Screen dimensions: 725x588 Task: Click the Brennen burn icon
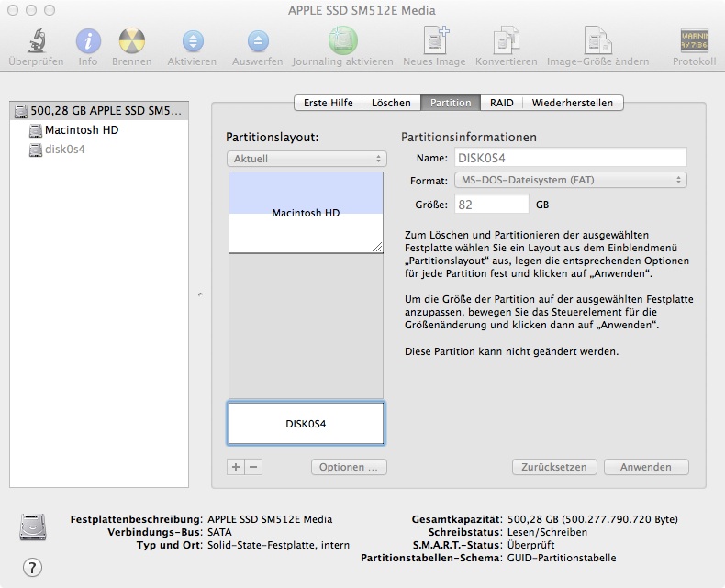point(132,40)
